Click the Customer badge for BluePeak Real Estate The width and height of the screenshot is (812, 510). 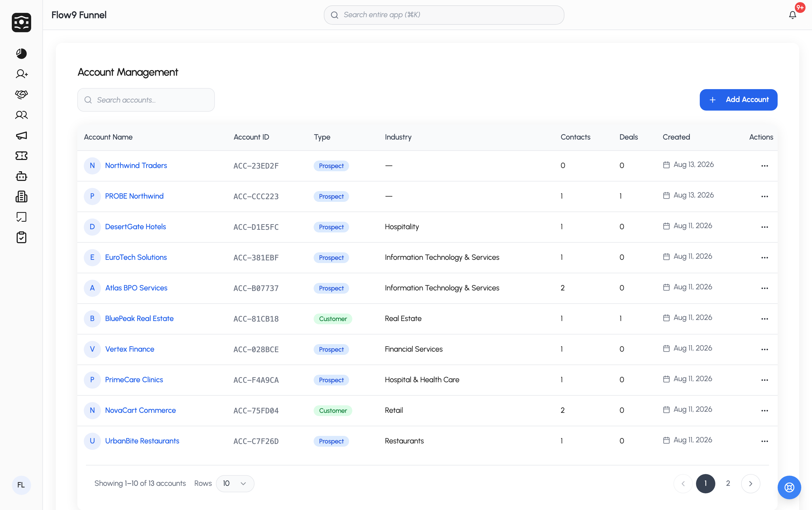point(333,319)
